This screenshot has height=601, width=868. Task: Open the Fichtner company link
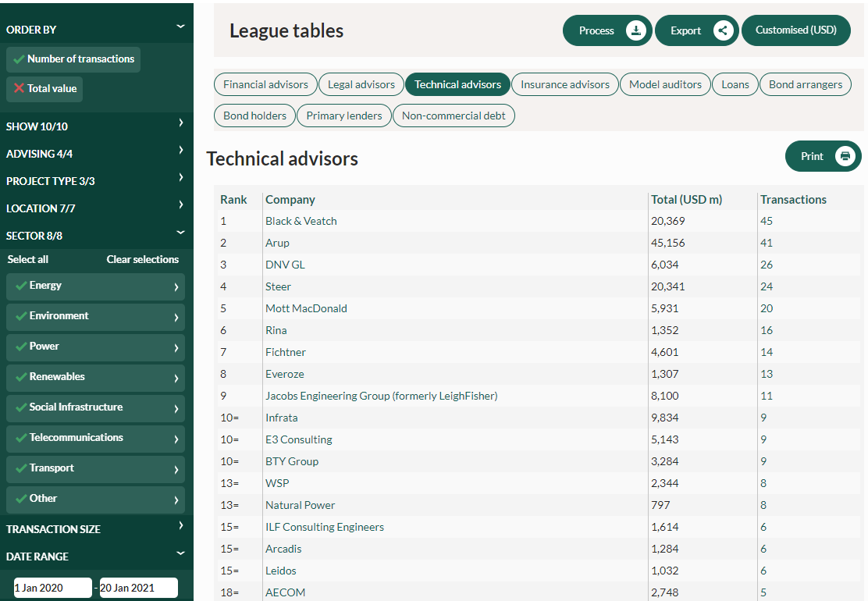point(286,353)
